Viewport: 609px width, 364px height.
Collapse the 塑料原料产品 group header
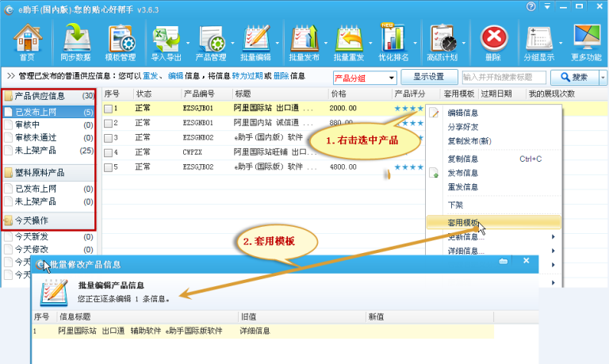(48, 172)
